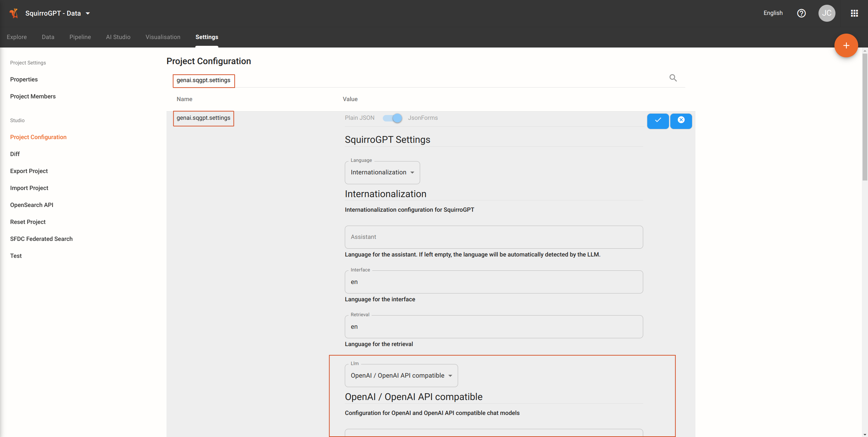Confirm settings with the blue checkmark button
Image resolution: width=868 pixels, height=437 pixels.
[658, 121]
